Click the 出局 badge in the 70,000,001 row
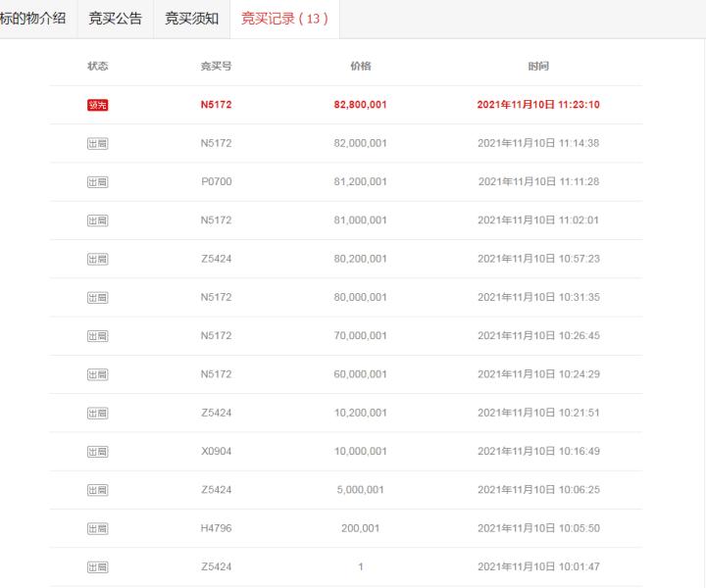Screen dimensions: 706x588 coord(98,336)
